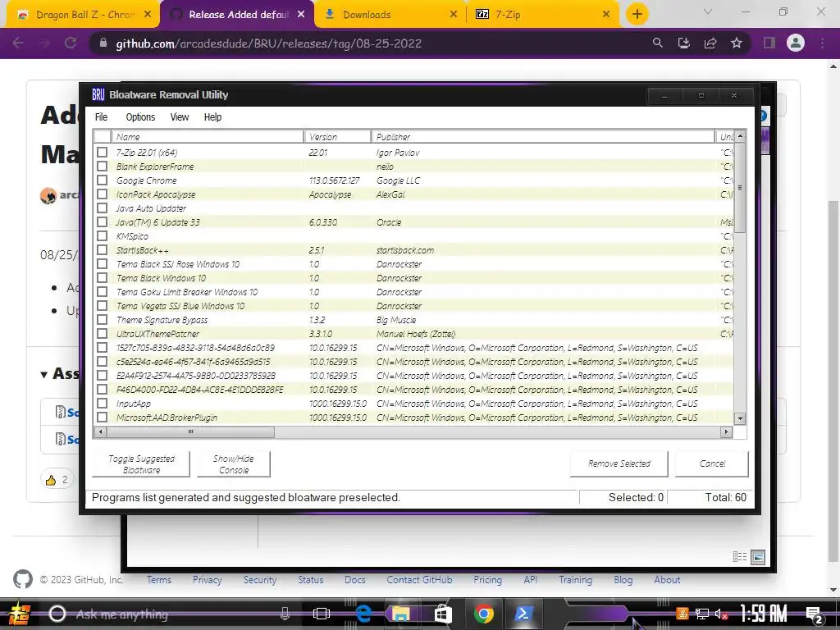
Task: Toggle the select-all header checkbox
Action: [x=103, y=137]
